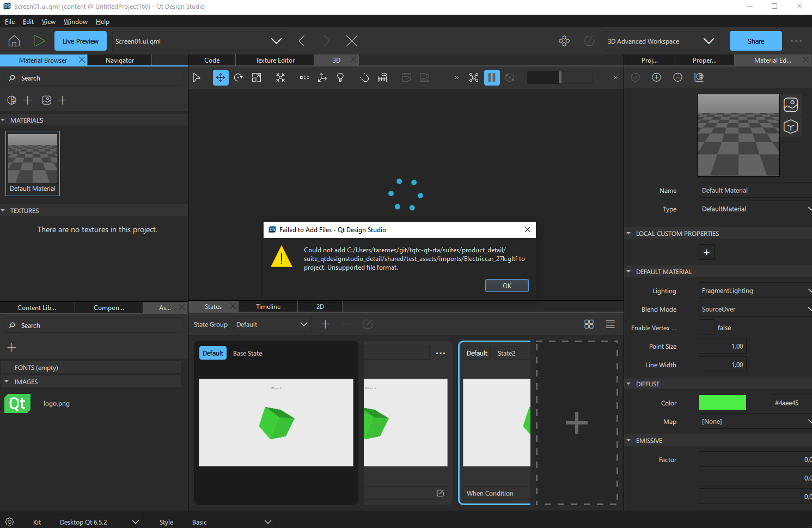Image resolution: width=812 pixels, height=528 pixels.
Task: Switch to the Content Library tab
Action: tap(36, 308)
